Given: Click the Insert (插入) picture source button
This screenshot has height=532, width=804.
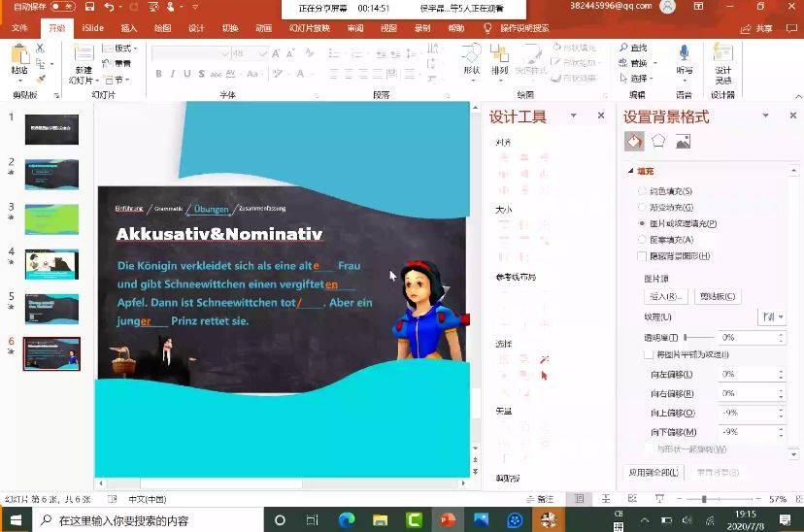Looking at the screenshot, I should (665, 296).
